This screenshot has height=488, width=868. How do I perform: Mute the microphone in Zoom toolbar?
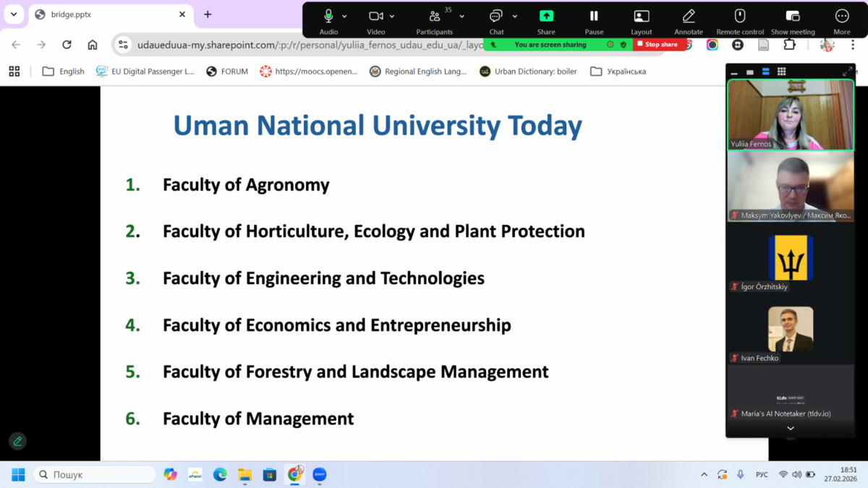[328, 16]
